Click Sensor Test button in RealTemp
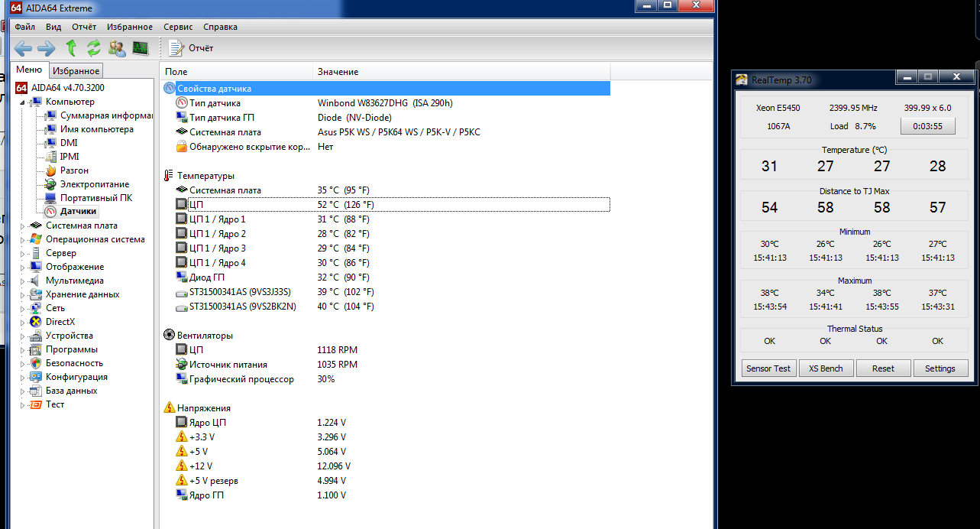 (x=768, y=368)
